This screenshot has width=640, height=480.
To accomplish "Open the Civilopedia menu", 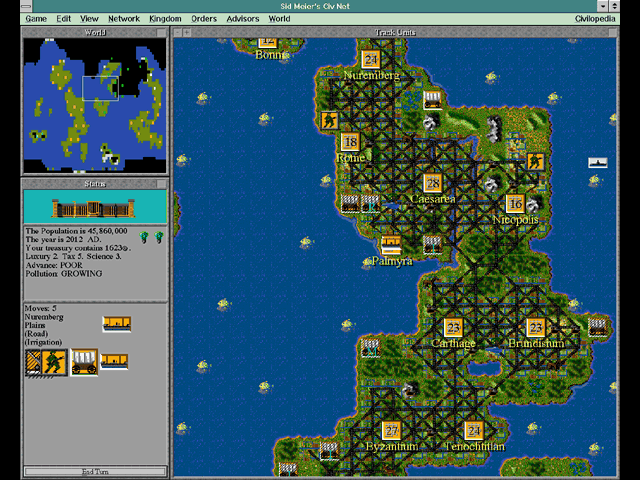I will pyautogui.click(x=595, y=19).
